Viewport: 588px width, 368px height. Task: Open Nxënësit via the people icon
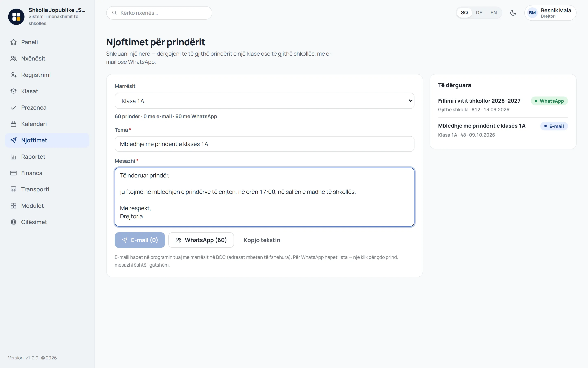14,58
